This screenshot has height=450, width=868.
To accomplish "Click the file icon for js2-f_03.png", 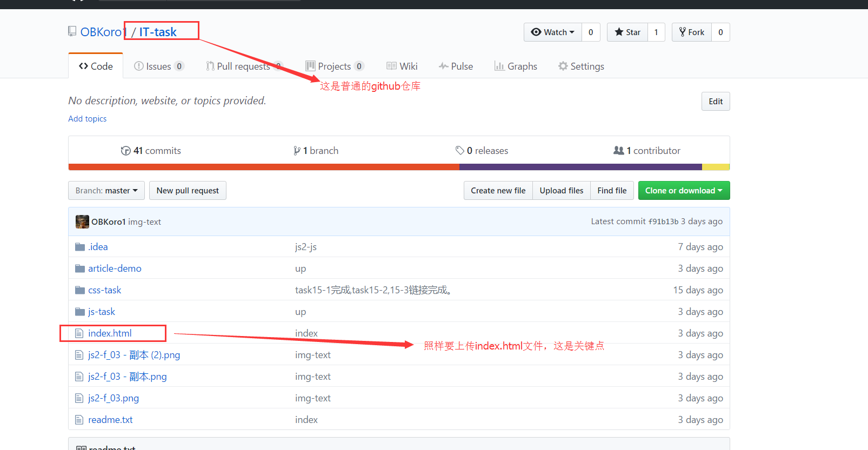I will [x=79, y=398].
